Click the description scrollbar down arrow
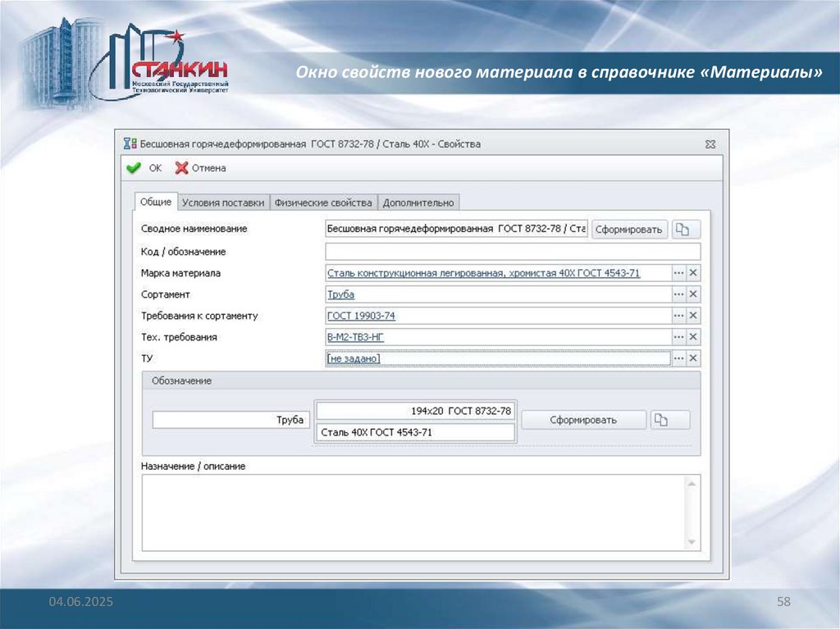The width and height of the screenshot is (840, 629). (x=692, y=542)
